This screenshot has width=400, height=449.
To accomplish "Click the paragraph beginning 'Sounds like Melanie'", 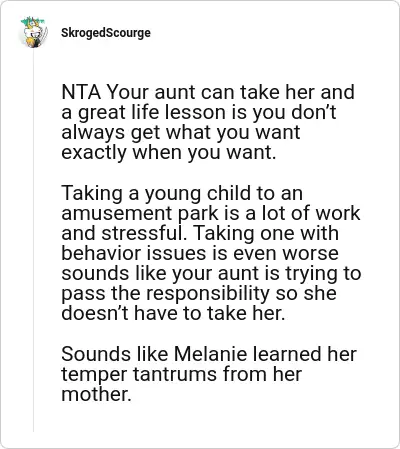I will coord(209,374).
